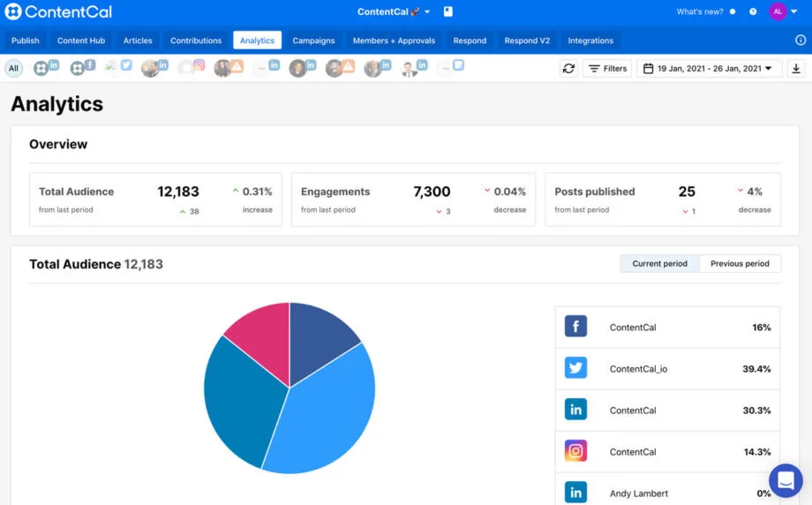
Task: Select the last profile with square badge
Action: point(450,67)
